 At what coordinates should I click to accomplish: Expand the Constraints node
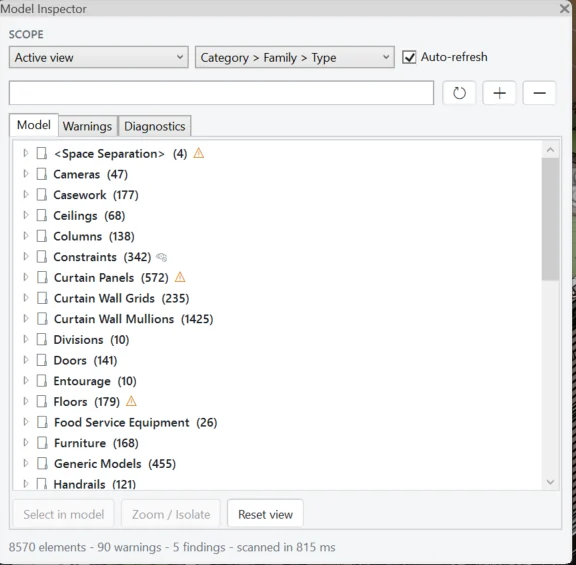(25, 256)
